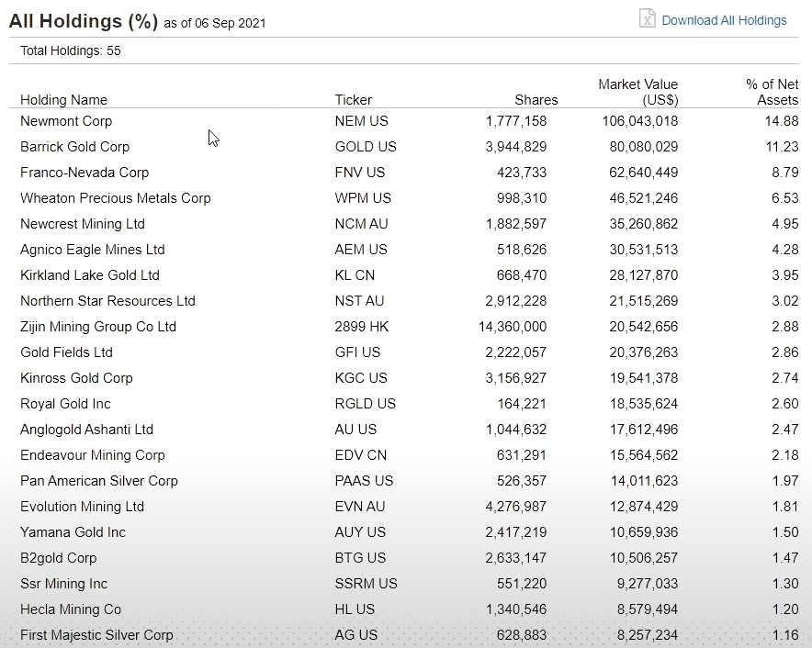Click the 2899 HK ticker cell

pos(362,327)
